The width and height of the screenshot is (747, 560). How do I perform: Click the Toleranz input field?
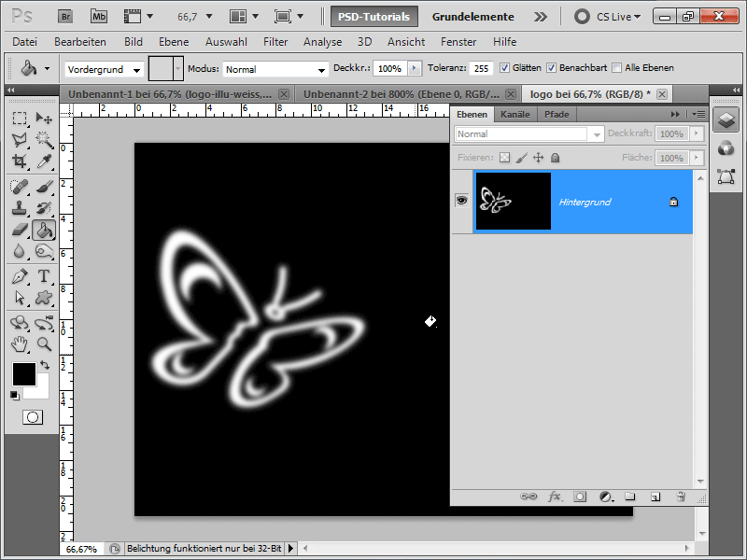pos(481,68)
